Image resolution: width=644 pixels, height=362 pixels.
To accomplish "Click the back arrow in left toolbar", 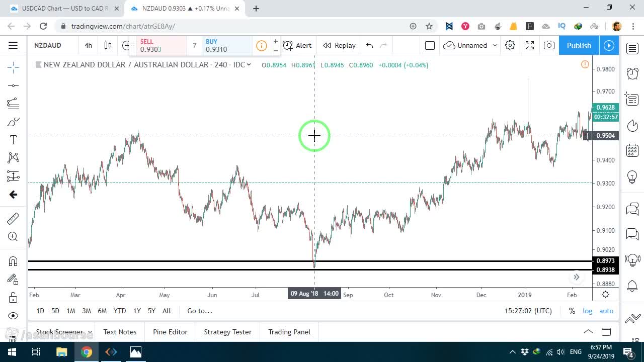I will coord(13,195).
